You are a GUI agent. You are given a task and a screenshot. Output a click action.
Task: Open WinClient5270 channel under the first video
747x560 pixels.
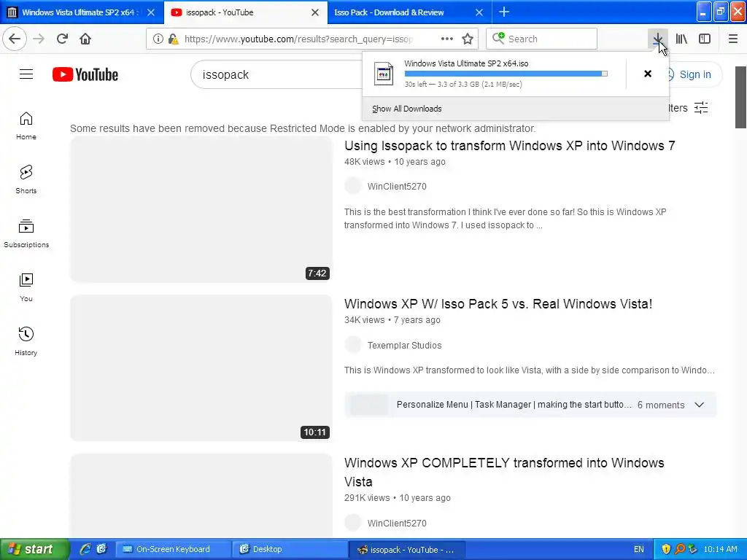397,187
